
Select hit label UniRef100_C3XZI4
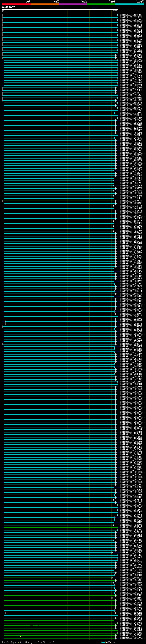click(131, 291)
